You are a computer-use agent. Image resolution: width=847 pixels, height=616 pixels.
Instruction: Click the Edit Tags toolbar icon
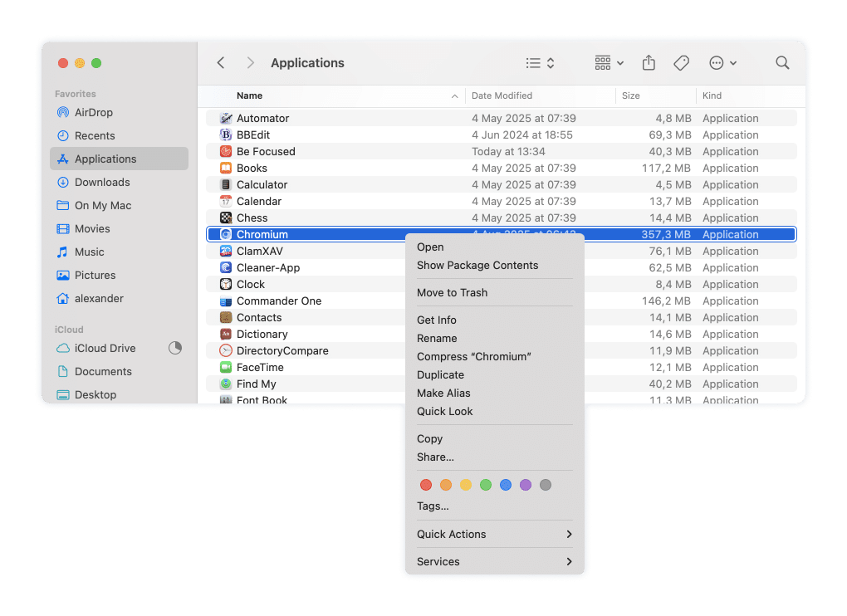[x=681, y=63]
